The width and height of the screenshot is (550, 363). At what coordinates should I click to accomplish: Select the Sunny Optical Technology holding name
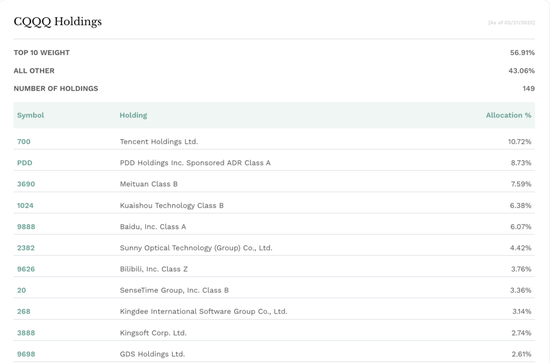click(x=196, y=248)
